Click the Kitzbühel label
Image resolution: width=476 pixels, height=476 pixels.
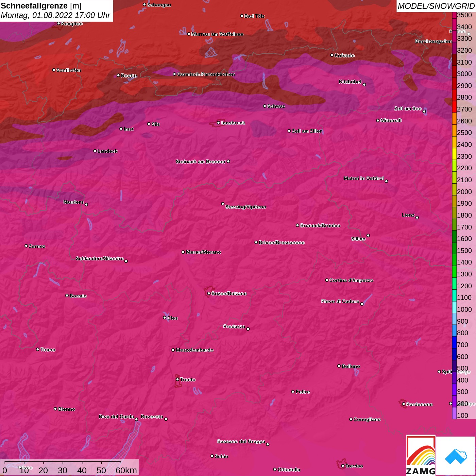(350, 82)
